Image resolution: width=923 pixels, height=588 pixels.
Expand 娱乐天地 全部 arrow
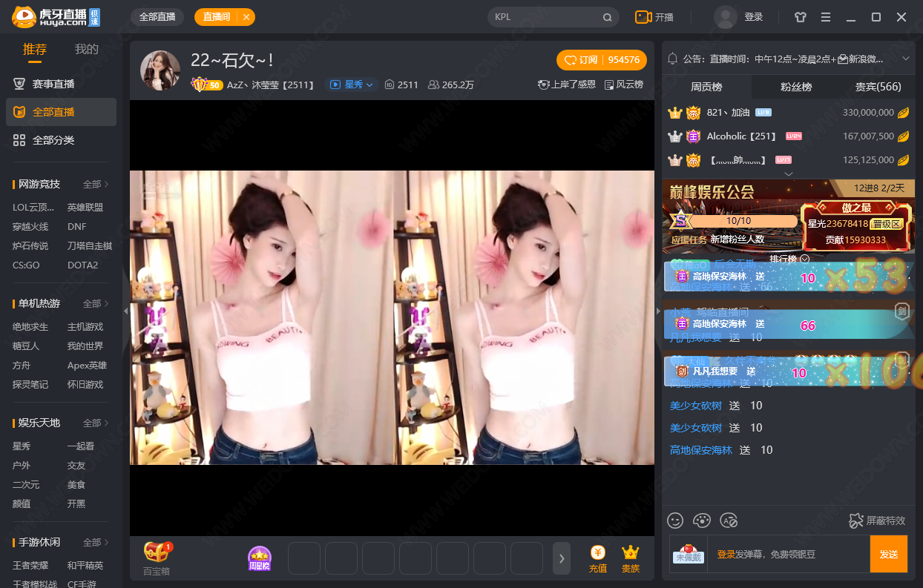pyautogui.click(x=96, y=423)
